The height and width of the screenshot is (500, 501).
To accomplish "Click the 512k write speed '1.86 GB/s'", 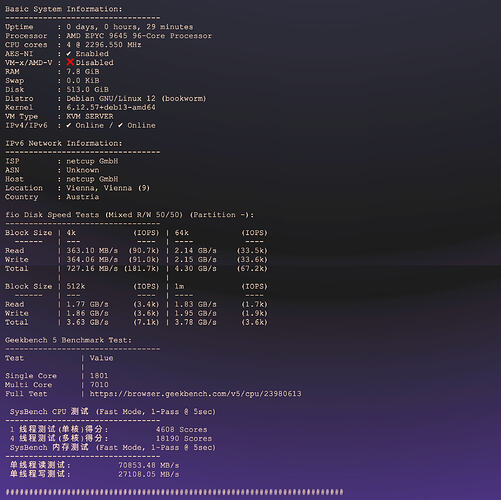I will point(87,313).
